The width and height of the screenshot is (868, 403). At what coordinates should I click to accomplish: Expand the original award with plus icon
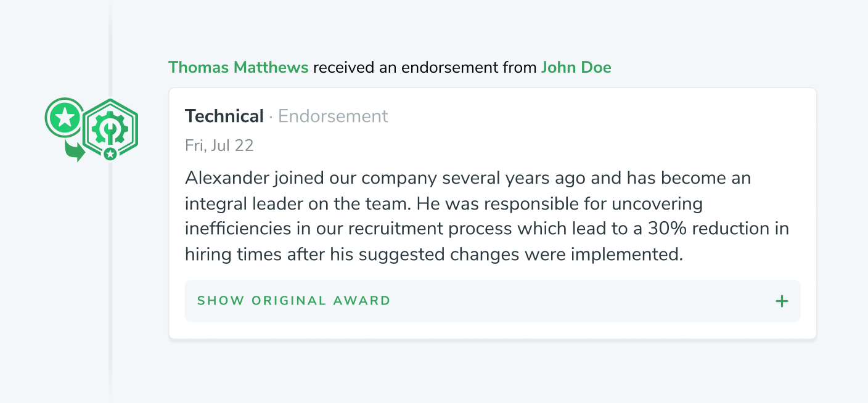click(782, 301)
